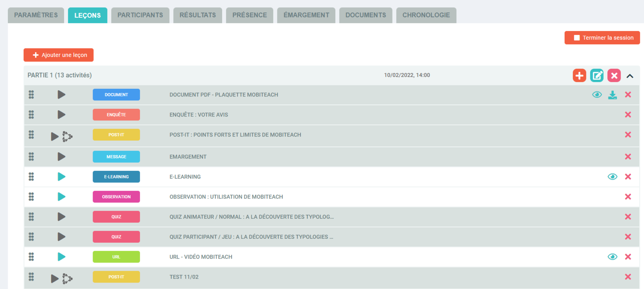
Task: Open the Présence tab
Action: click(250, 15)
